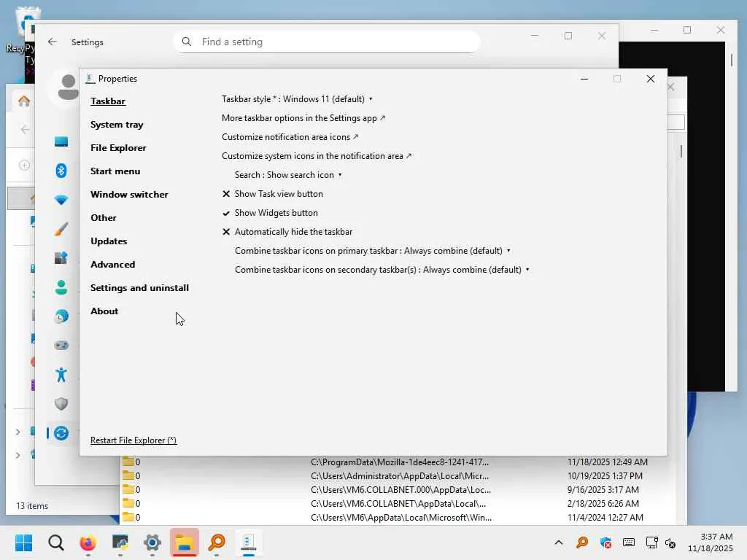Click row with C:\Users\Administrator\AppData path
The height and width of the screenshot is (560, 747).
(x=398, y=475)
